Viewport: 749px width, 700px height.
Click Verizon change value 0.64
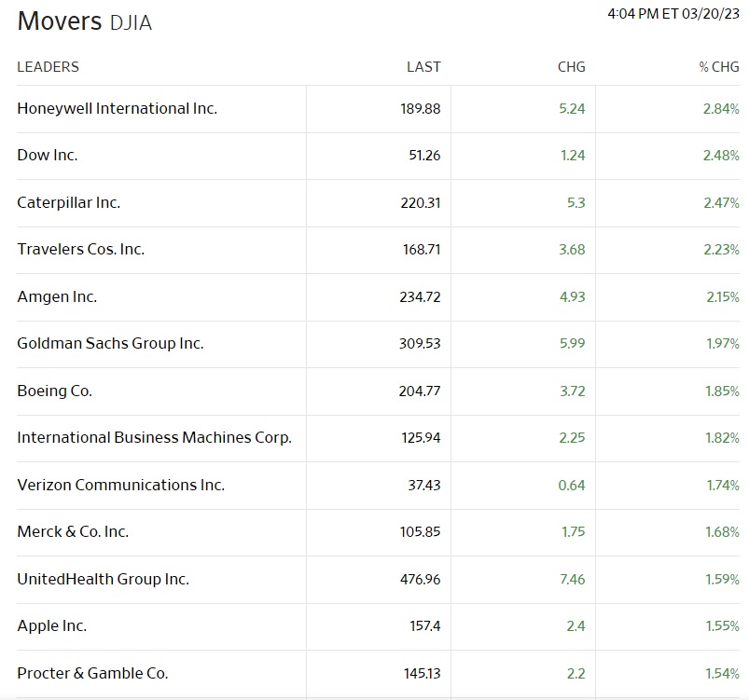[x=572, y=485]
